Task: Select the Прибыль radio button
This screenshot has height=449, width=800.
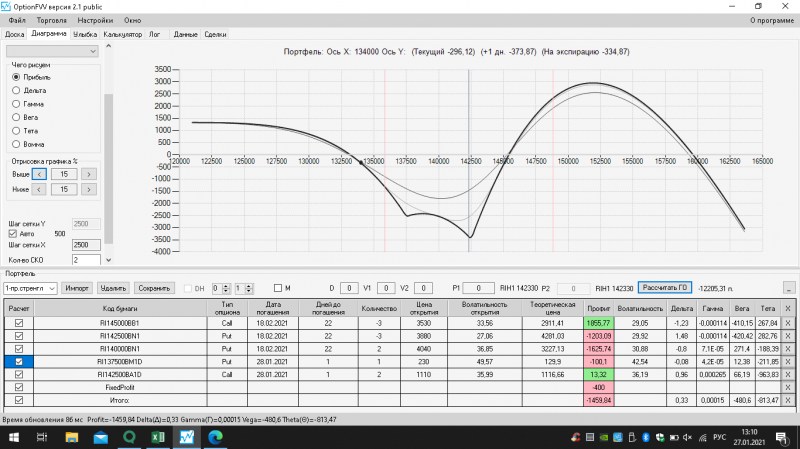Action: tap(16, 77)
